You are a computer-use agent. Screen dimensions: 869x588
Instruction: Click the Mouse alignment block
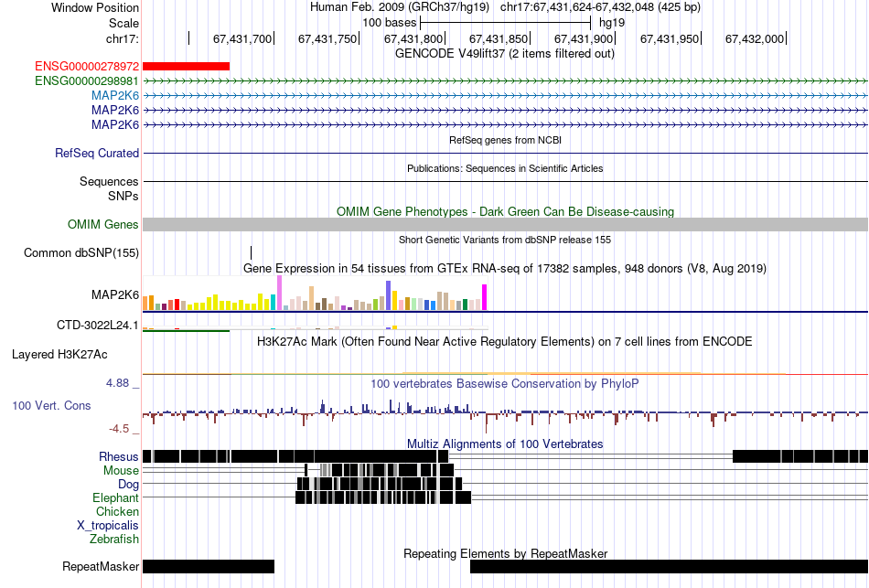(x=379, y=470)
